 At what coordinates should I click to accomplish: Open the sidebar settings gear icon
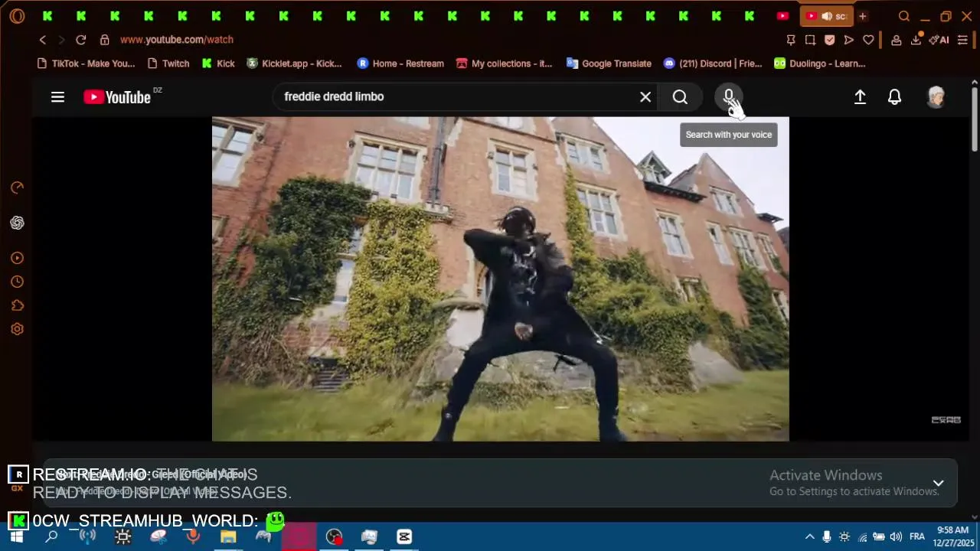17,329
